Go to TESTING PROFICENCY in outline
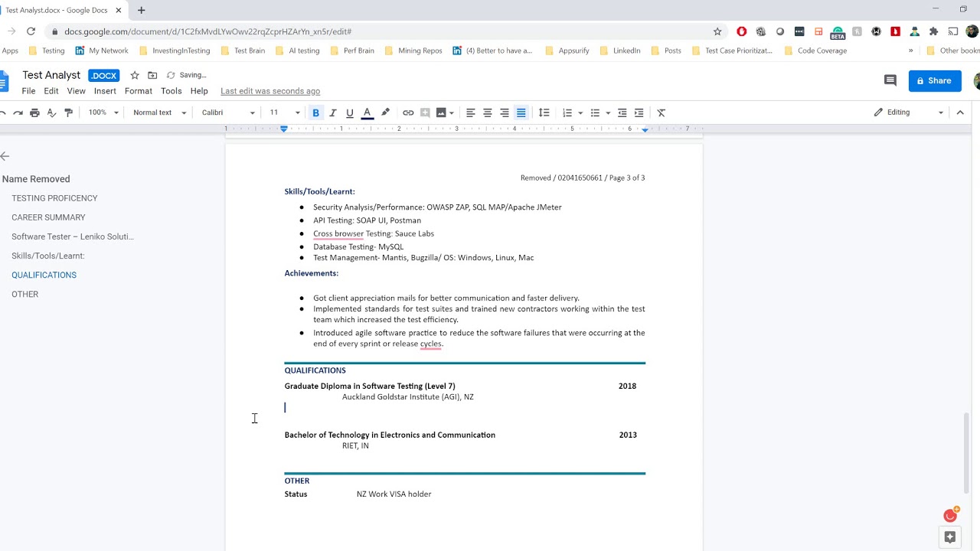 pyautogui.click(x=54, y=198)
